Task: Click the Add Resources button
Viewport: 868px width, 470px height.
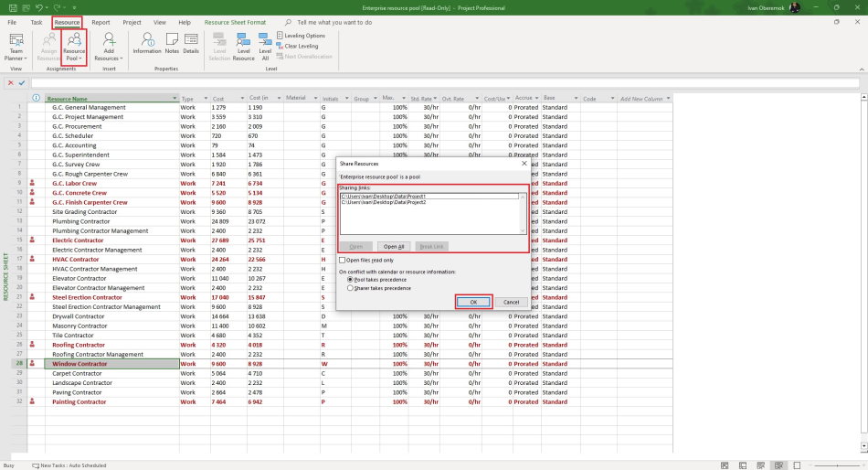Action: pyautogui.click(x=109, y=48)
